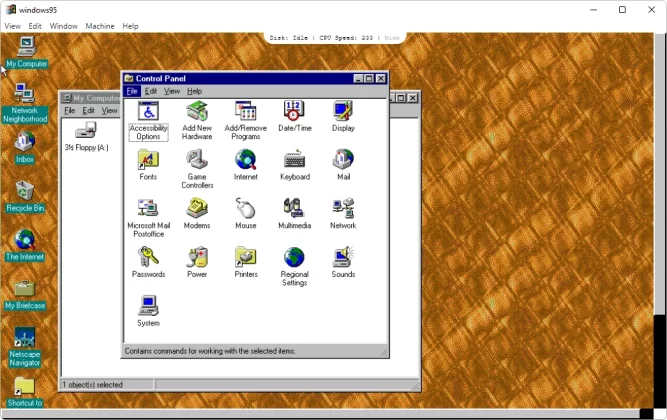Select the Keyboard icon

pos(294,160)
